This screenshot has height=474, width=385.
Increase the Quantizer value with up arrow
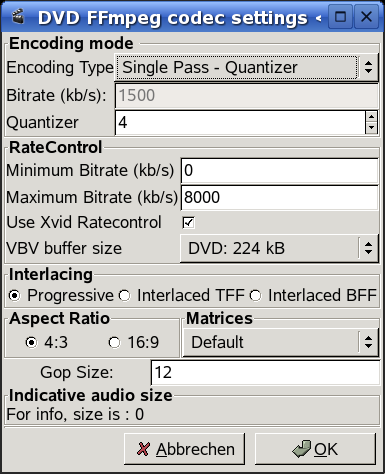click(371, 117)
